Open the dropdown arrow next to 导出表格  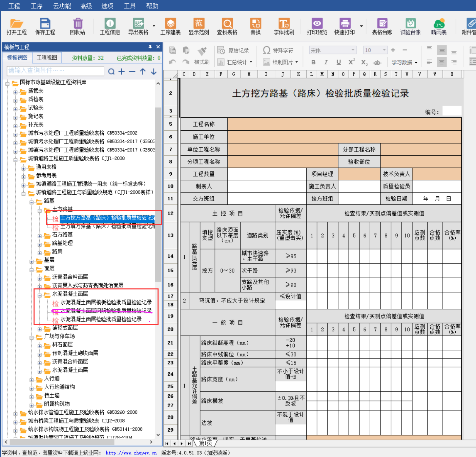click(x=154, y=26)
